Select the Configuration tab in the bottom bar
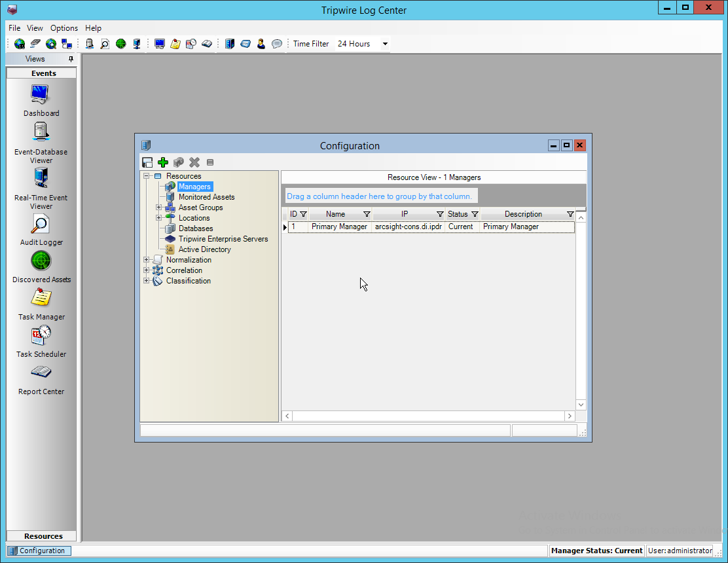Image resolution: width=728 pixels, height=563 pixels. click(x=39, y=551)
